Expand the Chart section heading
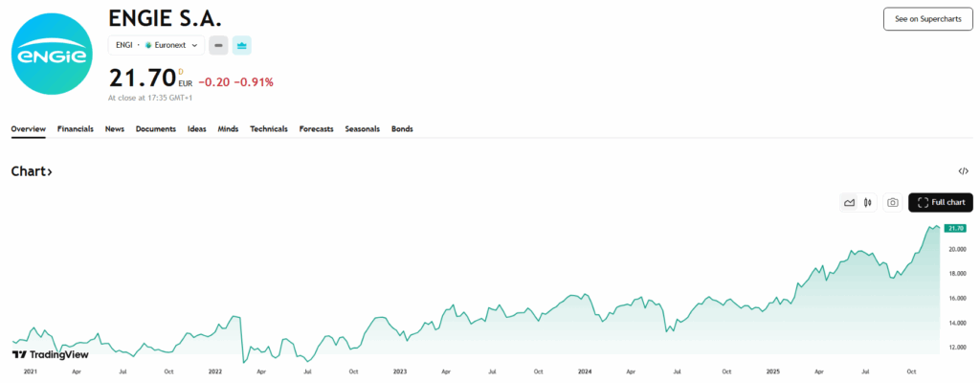The width and height of the screenshot is (980, 383). click(32, 171)
